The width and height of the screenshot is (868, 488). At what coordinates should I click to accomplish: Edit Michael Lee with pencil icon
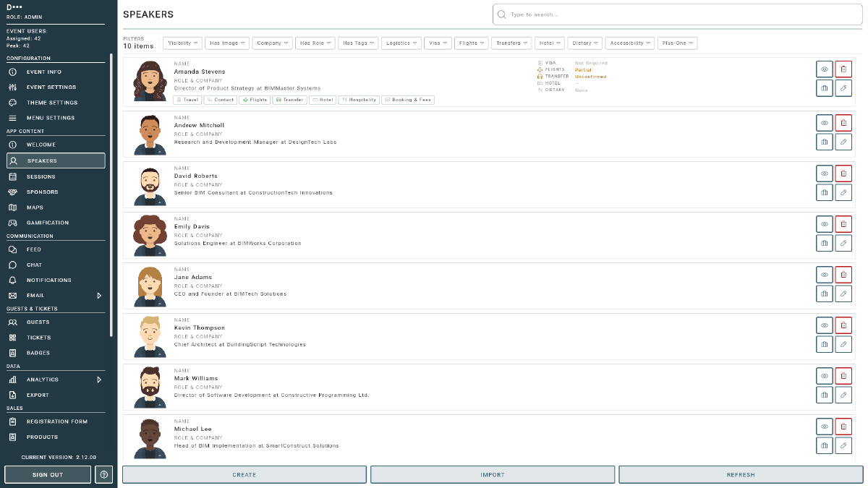[843, 445]
